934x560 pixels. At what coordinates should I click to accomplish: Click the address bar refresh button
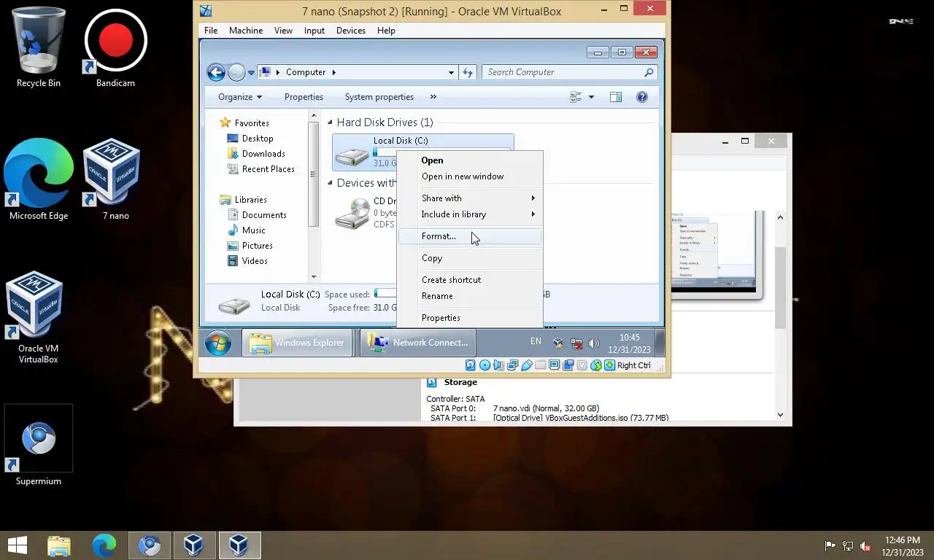click(x=468, y=72)
